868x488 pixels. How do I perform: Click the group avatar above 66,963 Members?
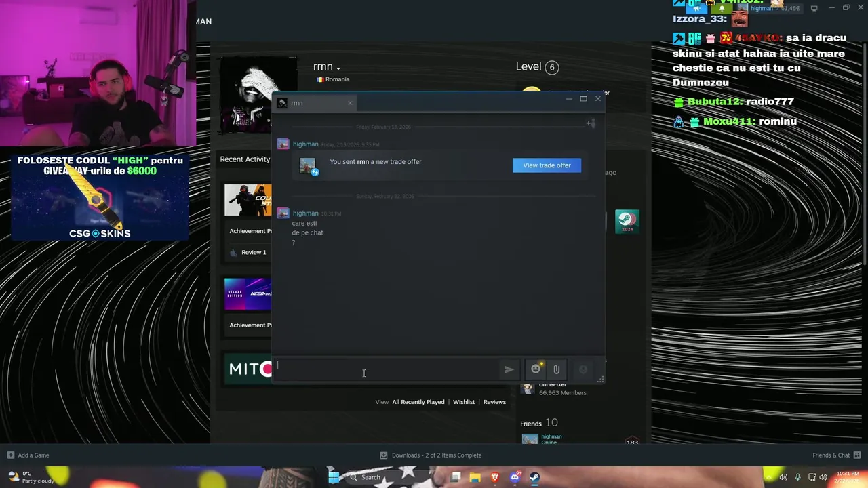click(528, 388)
